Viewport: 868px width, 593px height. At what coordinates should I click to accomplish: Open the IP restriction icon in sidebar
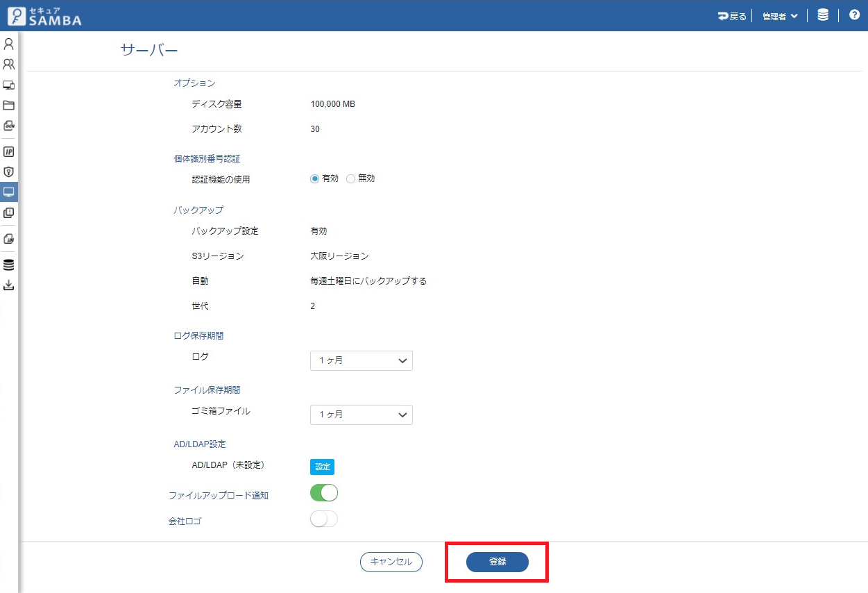pyautogui.click(x=8, y=151)
